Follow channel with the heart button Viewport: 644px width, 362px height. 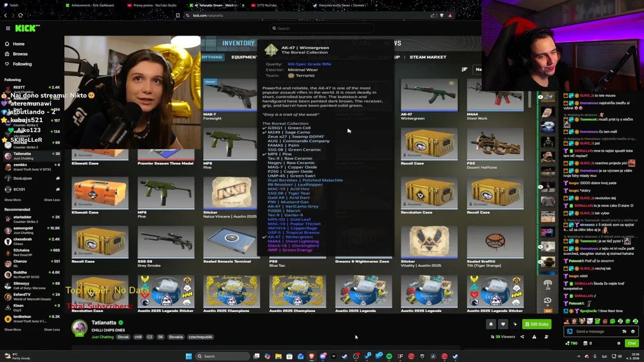(503, 324)
